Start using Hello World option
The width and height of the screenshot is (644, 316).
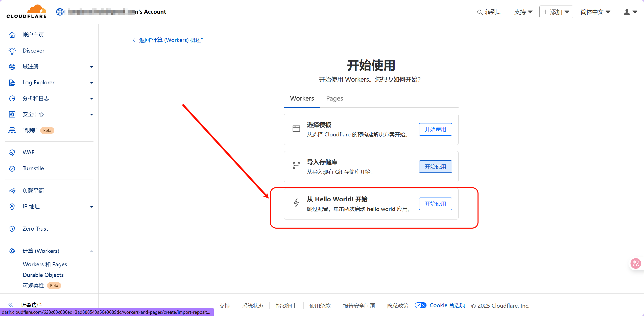pos(435,204)
